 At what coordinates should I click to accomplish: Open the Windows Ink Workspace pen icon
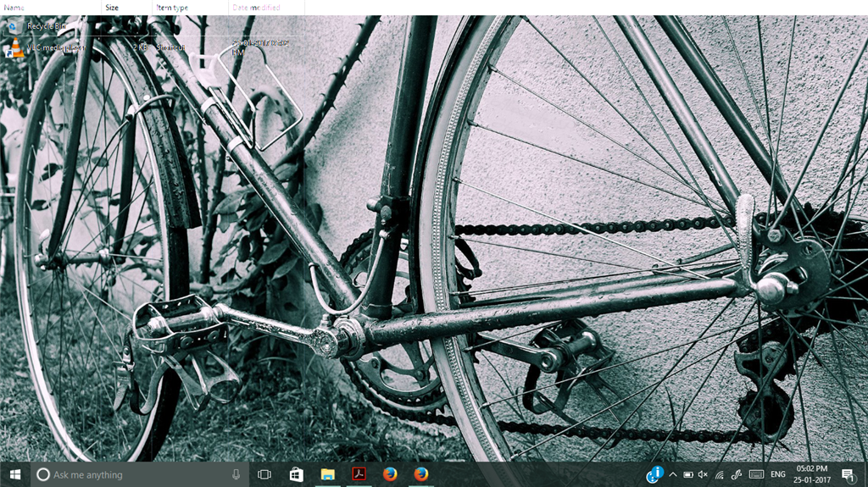[x=737, y=475]
